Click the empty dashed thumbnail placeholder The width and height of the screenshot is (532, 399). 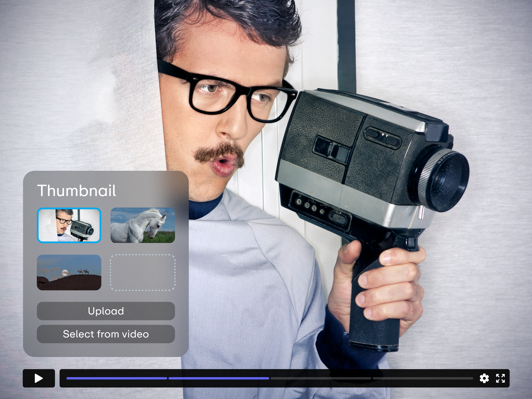142,273
